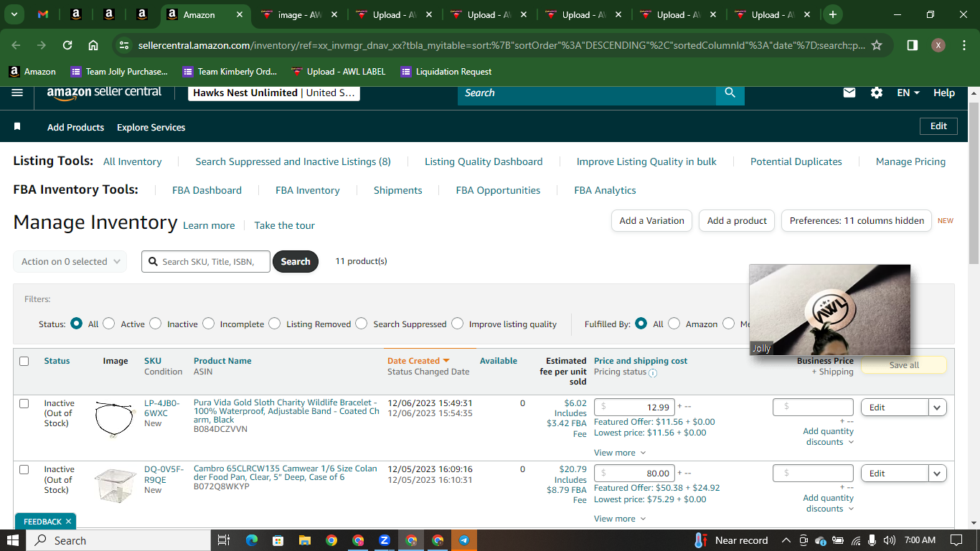980x551 pixels.
Task: Choose the Listing Removed status filter
Action: (275, 324)
